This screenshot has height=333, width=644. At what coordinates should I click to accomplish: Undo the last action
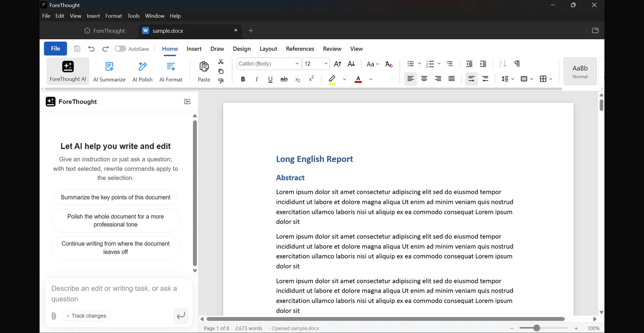(x=91, y=49)
